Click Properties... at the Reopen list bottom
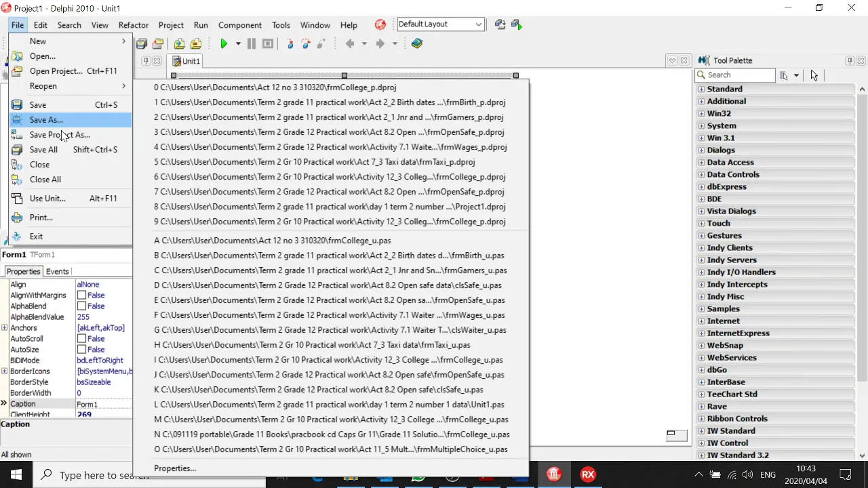The height and width of the screenshot is (488, 868). [x=331, y=468]
